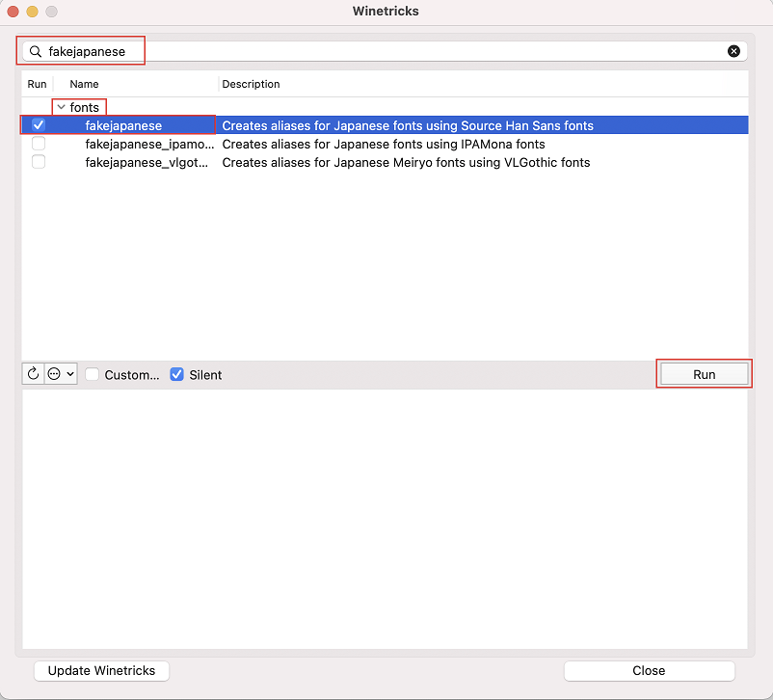Click the Source Han Sans description text

(408, 125)
